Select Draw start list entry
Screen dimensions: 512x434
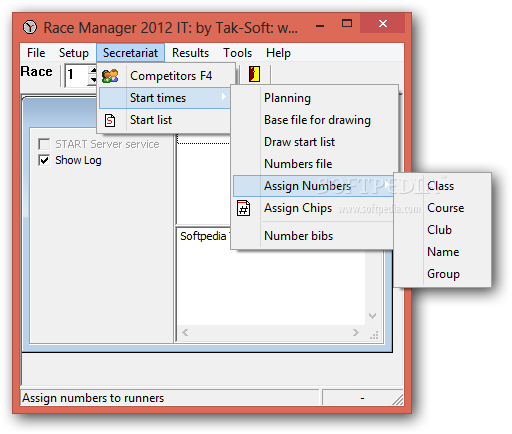point(313,142)
